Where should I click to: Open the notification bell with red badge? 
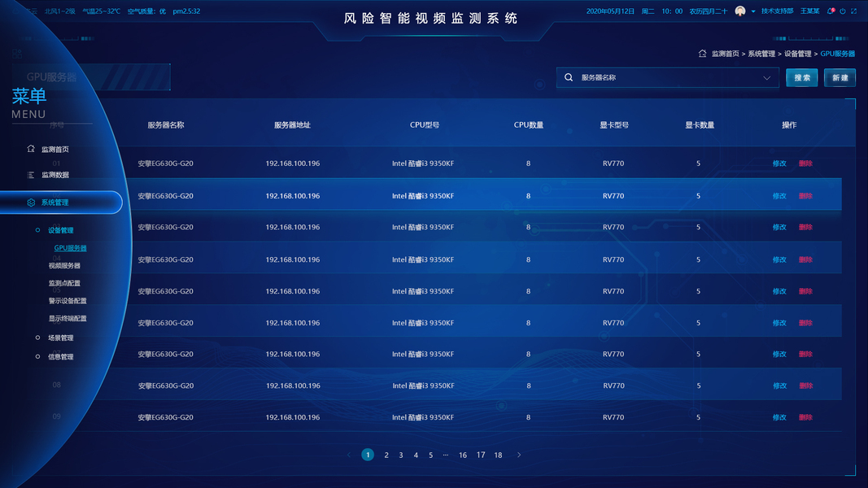(831, 11)
